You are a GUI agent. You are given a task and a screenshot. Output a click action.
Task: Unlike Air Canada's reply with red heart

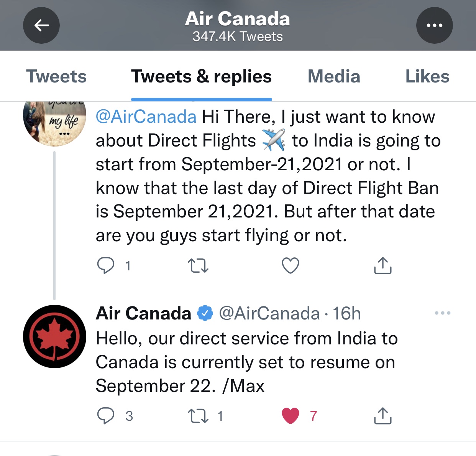(291, 416)
